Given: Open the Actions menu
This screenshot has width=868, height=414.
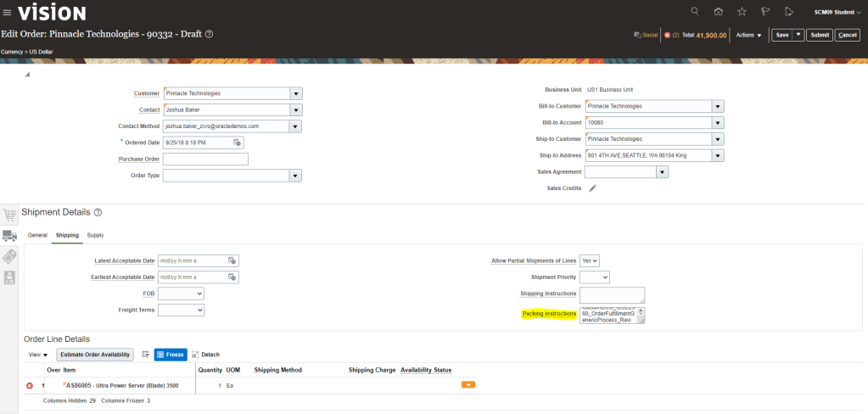Looking at the screenshot, I should pos(748,35).
